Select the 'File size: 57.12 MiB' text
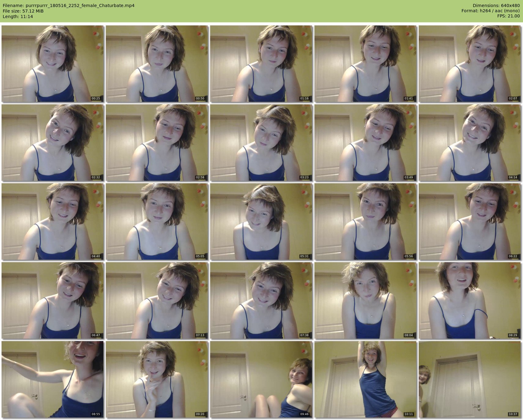 click(x=23, y=11)
